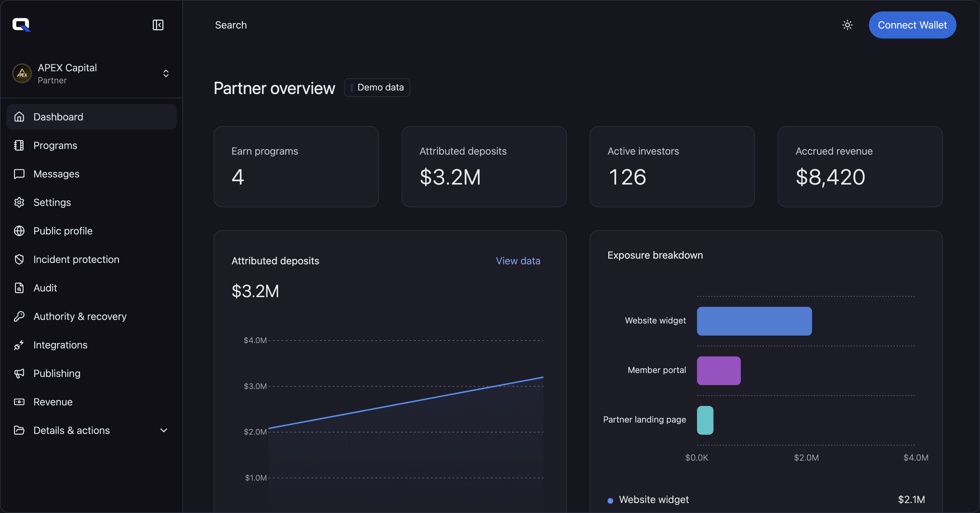Click the $2.1M Website widget value
The width and height of the screenshot is (980, 513).
[x=911, y=500]
